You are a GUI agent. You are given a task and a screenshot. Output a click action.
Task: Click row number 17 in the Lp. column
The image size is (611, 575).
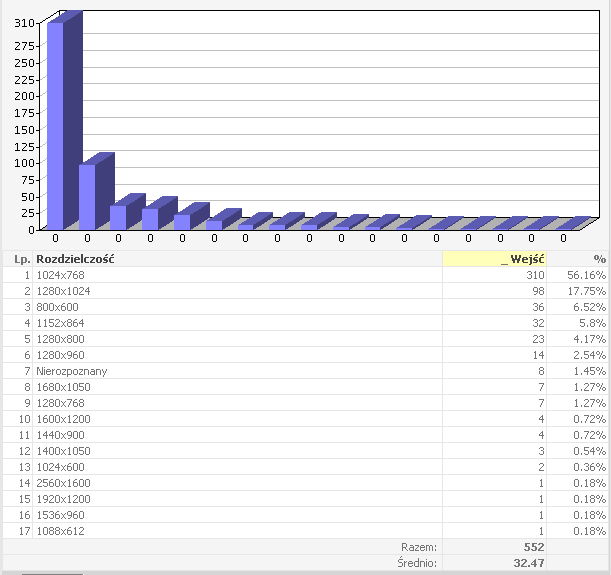click(x=24, y=531)
